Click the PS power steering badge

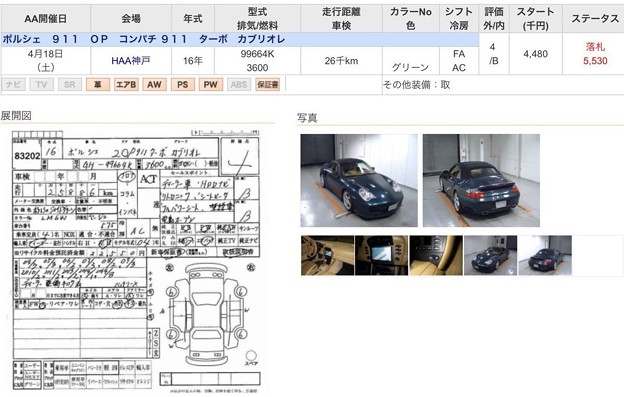tap(183, 84)
